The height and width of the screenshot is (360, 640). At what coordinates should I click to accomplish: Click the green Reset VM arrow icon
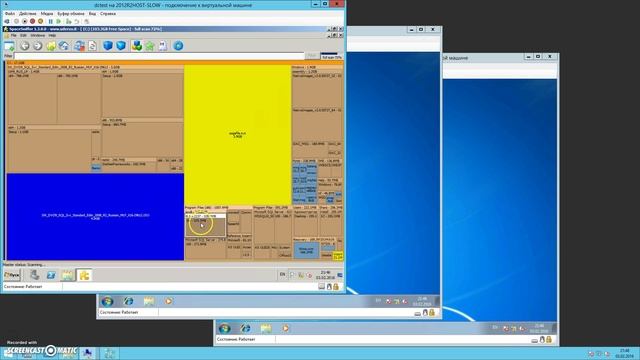[x=58, y=21]
